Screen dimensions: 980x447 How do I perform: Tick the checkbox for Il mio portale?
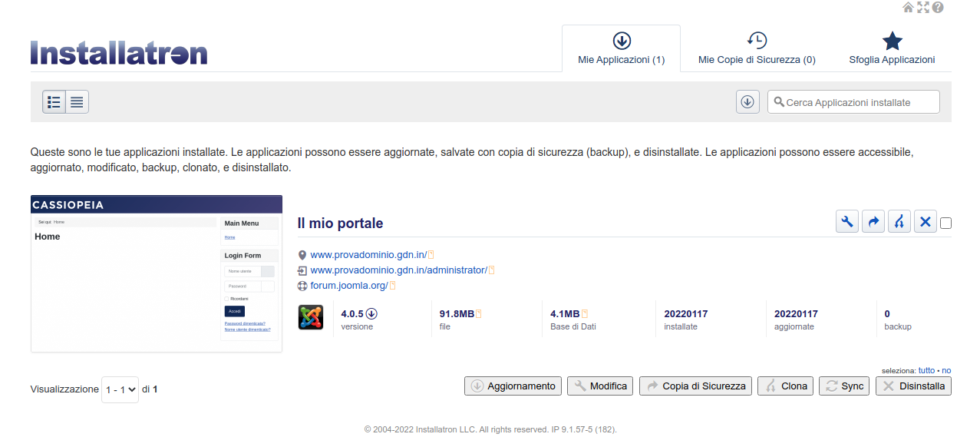tap(945, 223)
